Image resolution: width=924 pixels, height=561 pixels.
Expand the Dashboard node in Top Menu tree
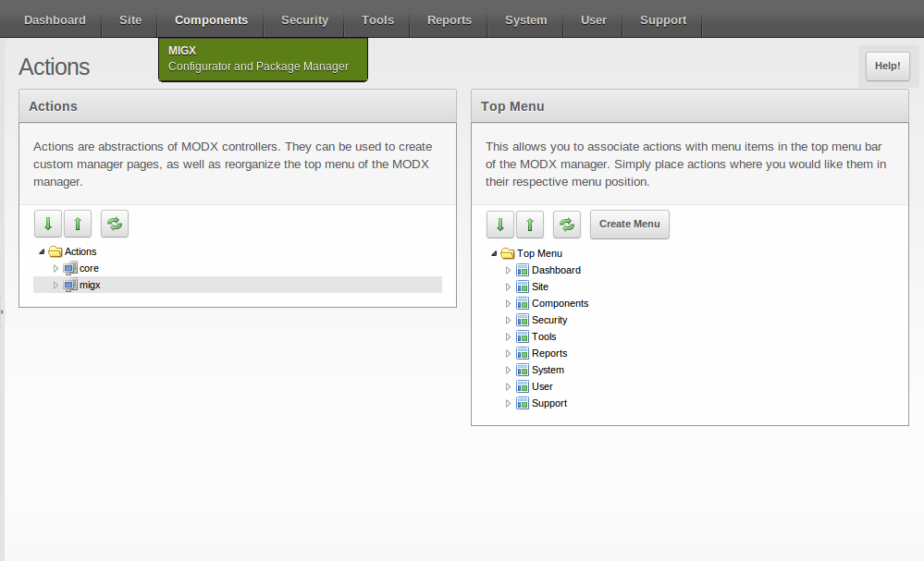pyautogui.click(x=508, y=270)
